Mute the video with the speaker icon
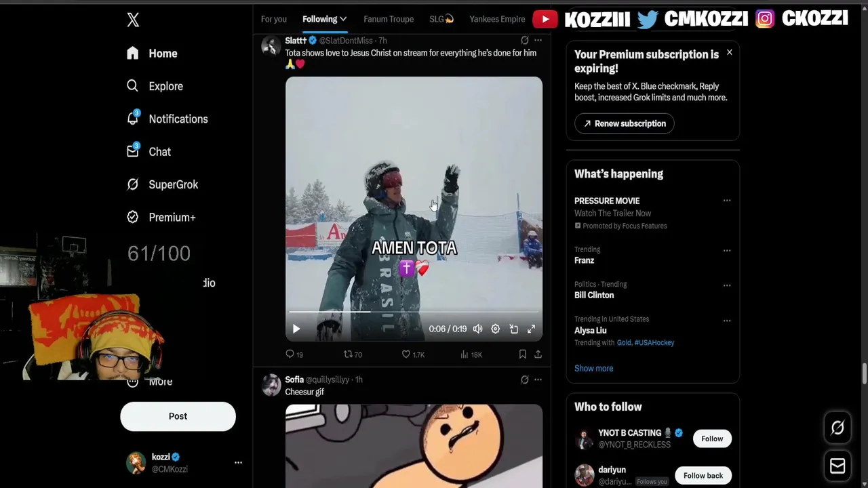This screenshot has width=868, height=488. [478, 329]
